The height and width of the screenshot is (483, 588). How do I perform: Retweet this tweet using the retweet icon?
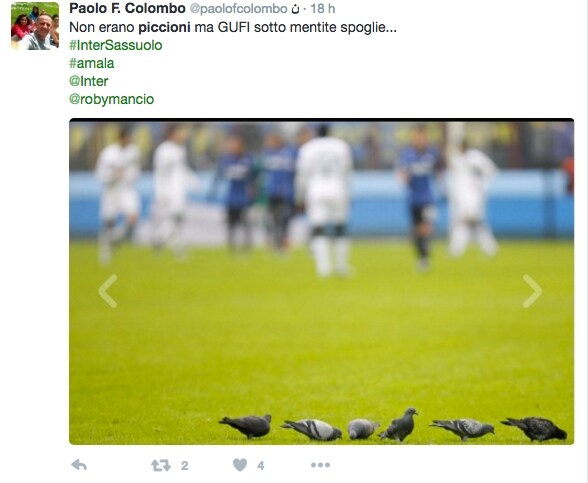[161, 465]
